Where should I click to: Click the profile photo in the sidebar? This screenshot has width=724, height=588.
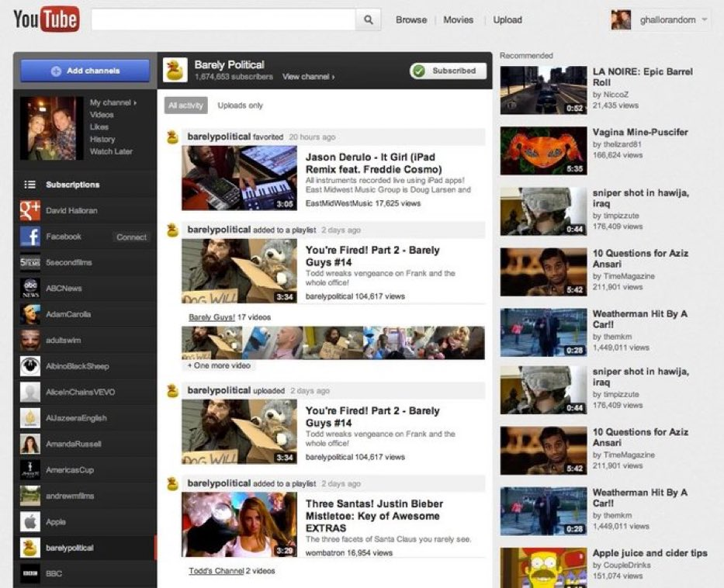click(x=52, y=128)
